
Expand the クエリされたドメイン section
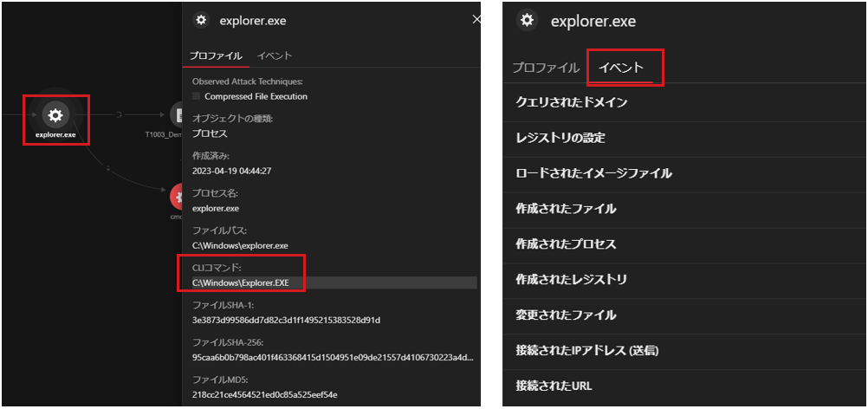571,102
